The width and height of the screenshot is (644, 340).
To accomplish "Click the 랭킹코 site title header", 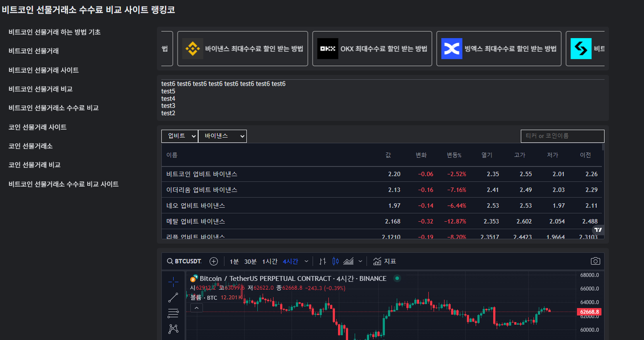I will (89, 10).
